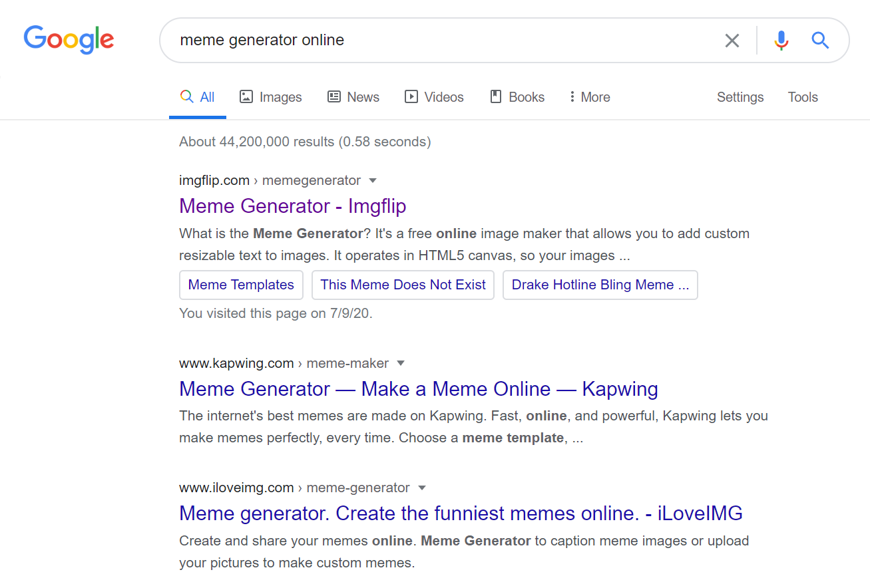This screenshot has height=588, width=870.
Task: Switch to the Images tab
Action: pyautogui.click(x=271, y=97)
